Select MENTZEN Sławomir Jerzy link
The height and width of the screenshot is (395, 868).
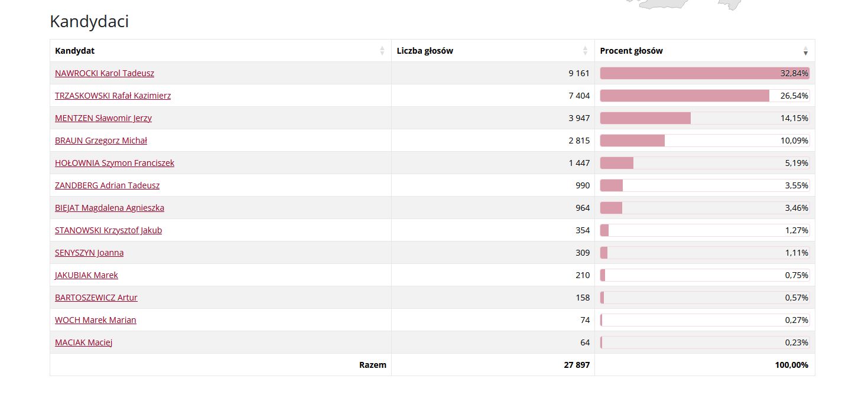(103, 118)
